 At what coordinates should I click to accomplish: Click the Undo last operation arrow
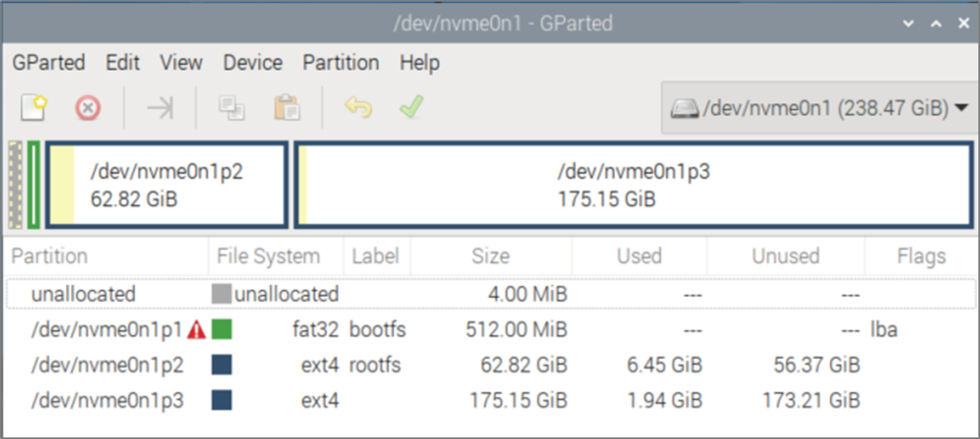coord(358,107)
